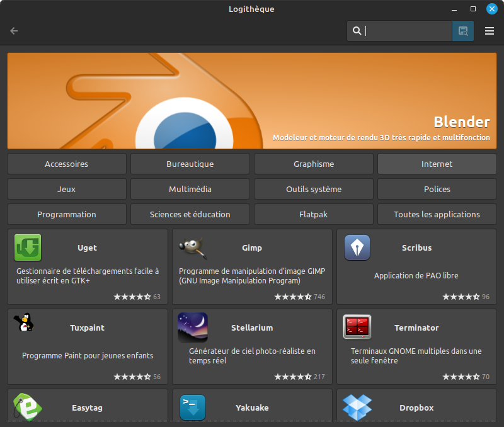Image resolution: width=504 pixels, height=427 pixels.
Task: Click the Yakuake blue terminal icon
Action: pyautogui.click(x=193, y=407)
